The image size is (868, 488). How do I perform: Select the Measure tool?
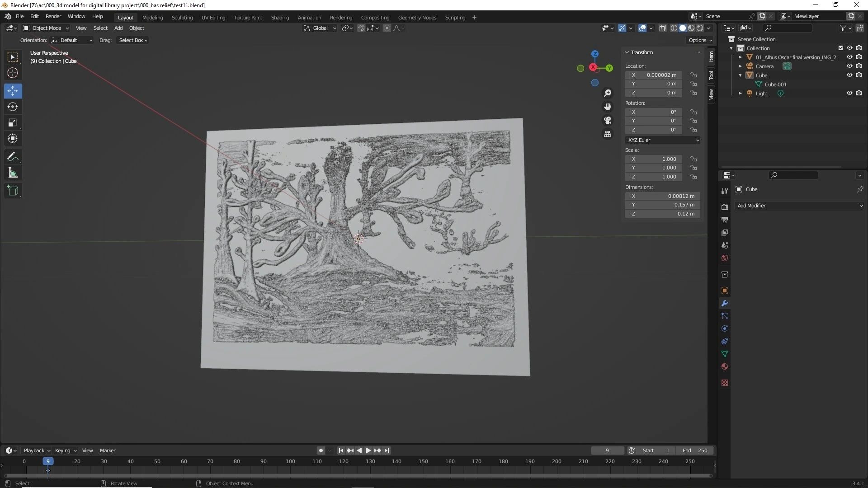[13, 173]
